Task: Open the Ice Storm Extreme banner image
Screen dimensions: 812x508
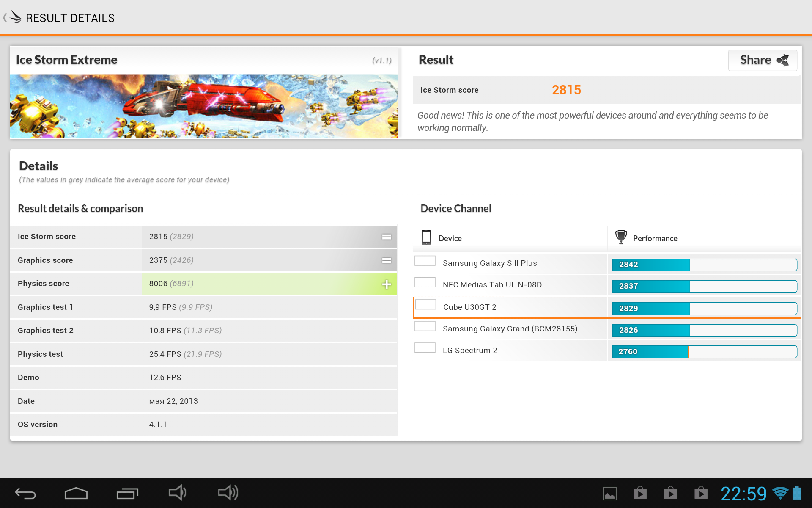Action: tap(204, 106)
